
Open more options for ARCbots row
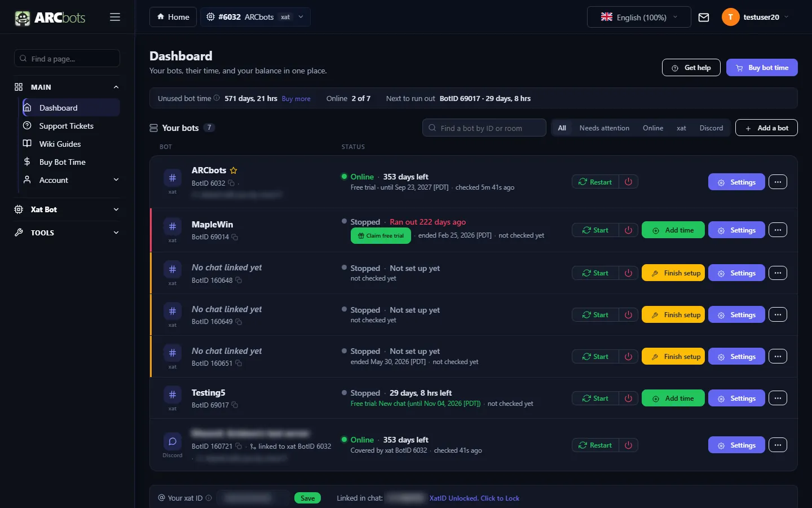click(x=778, y=182)
